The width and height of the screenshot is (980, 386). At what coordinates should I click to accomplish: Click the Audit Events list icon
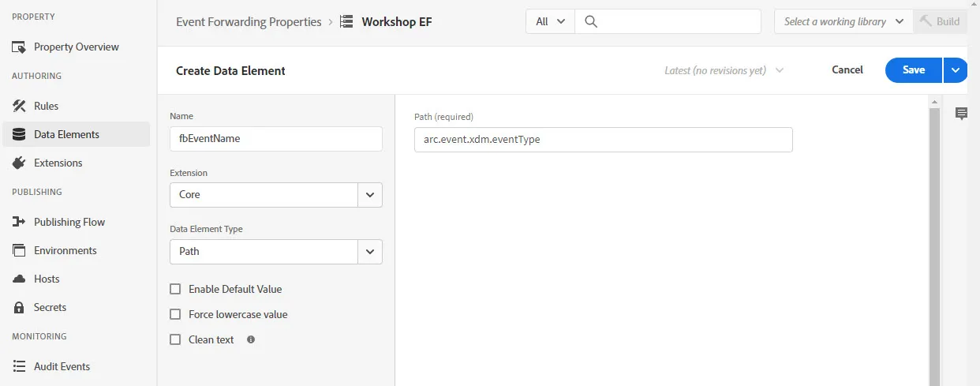(19, 366)
